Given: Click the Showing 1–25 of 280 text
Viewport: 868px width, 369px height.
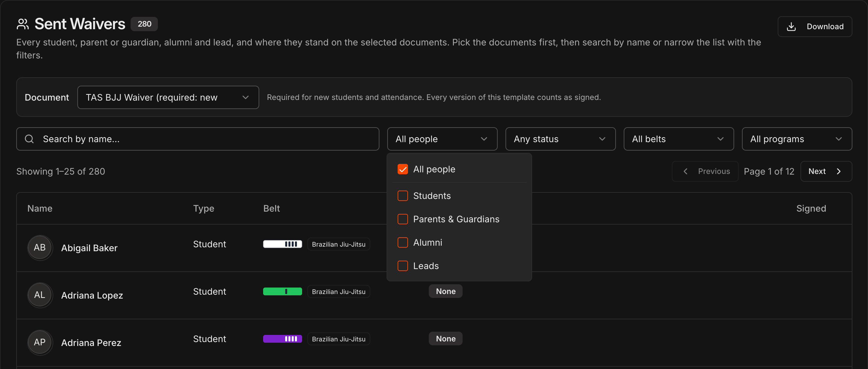Looking at the screenshot, I should coord(61,171).
